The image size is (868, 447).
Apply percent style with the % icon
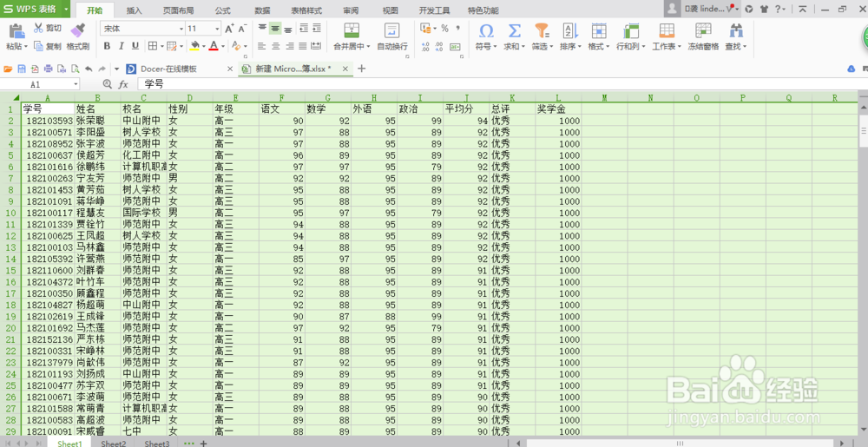(x=444, y=29)
